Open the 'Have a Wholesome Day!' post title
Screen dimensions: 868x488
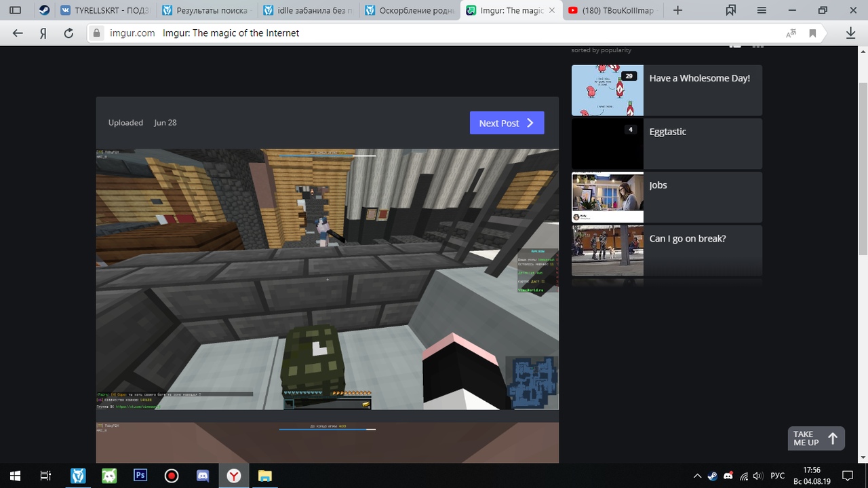(x=699, y=78)
